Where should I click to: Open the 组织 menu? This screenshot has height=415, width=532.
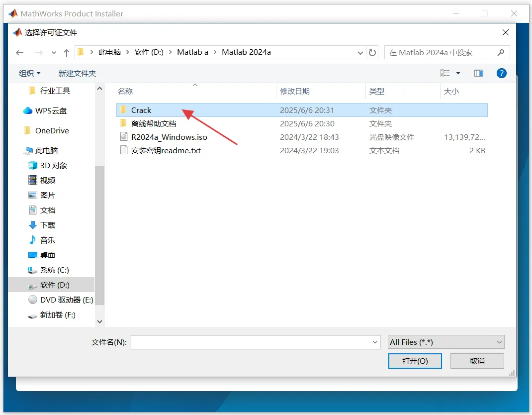(x=29, y=73)
